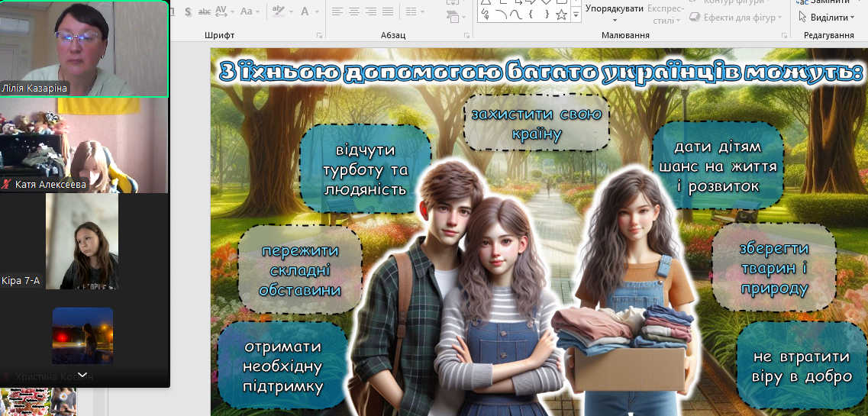This screenshot has height=416, width=868.
Task: Open character spacing options
Action: [x=224, y=11]
